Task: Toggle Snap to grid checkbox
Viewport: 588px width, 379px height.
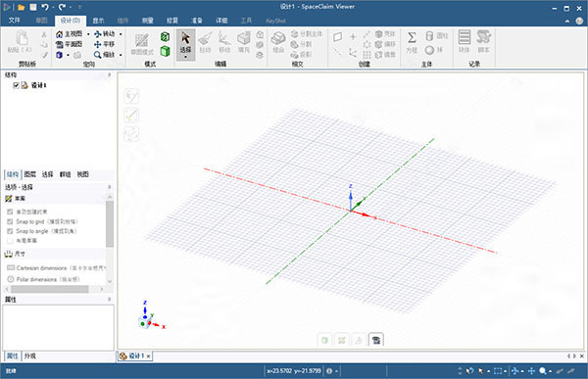Action: click(x=10, y=221)
